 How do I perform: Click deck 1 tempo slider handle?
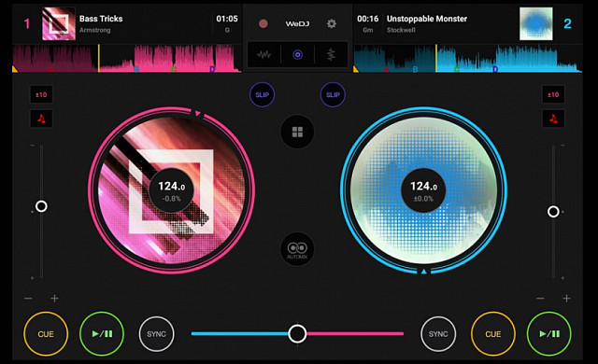coord(41,206)
